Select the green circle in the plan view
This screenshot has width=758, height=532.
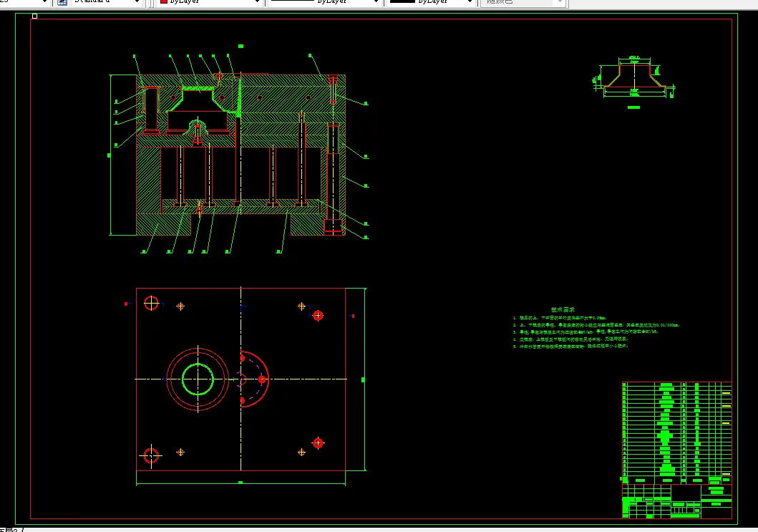[198, 379]
